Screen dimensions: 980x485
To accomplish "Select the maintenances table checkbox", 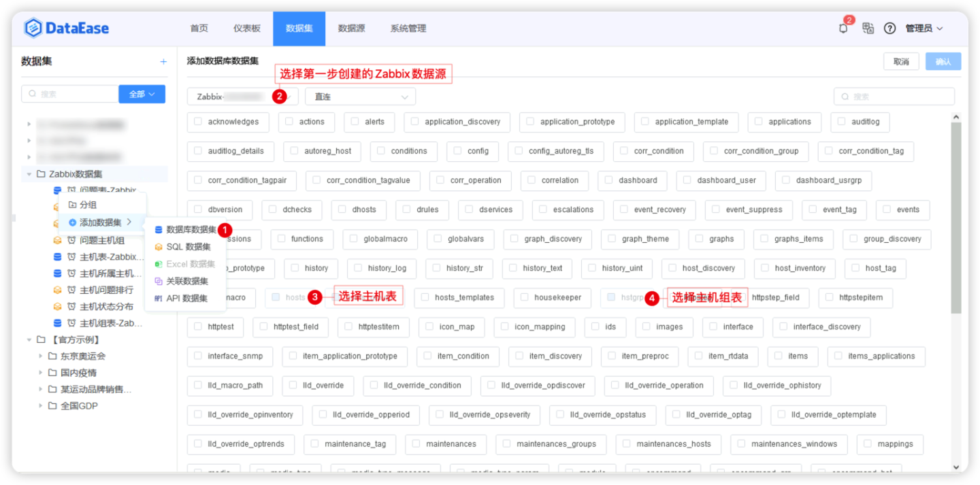I will point(416,444).
